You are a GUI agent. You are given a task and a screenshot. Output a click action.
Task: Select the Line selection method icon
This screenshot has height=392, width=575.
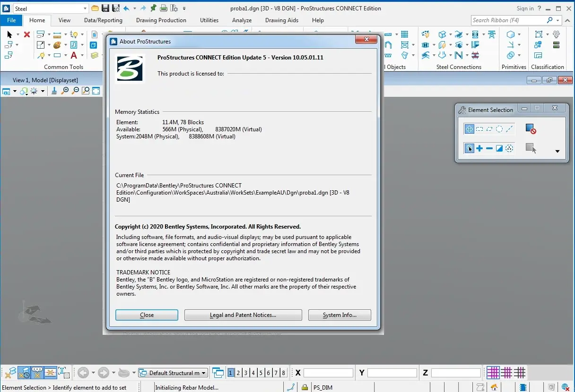click(x=509, y=129)
